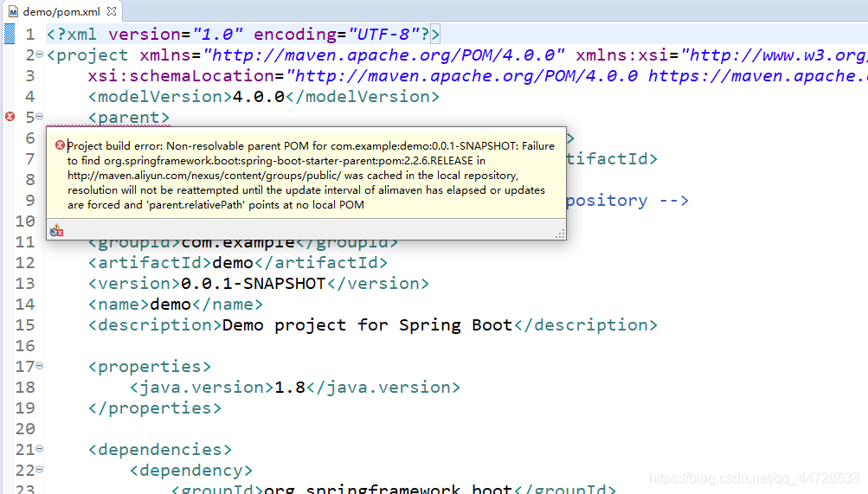This screenshot has width=868, height=494.
Task: Click the artifactId value demo on line 12
Action: click(233, 263)
